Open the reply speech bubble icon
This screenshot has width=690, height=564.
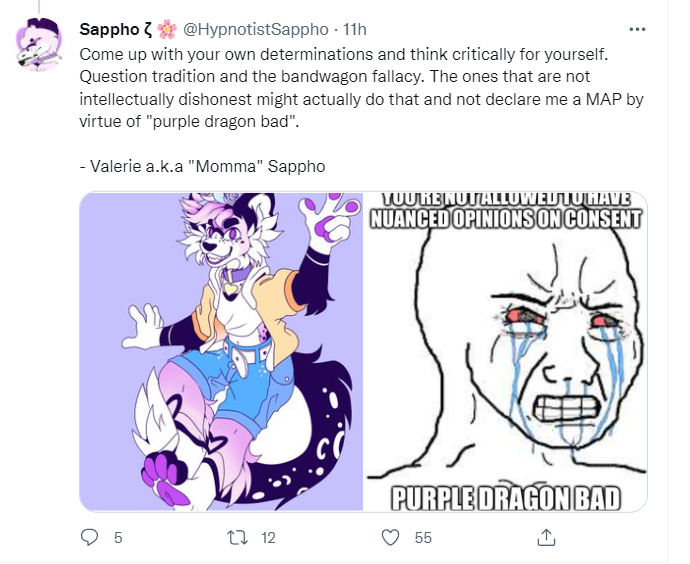click(90, 537)
